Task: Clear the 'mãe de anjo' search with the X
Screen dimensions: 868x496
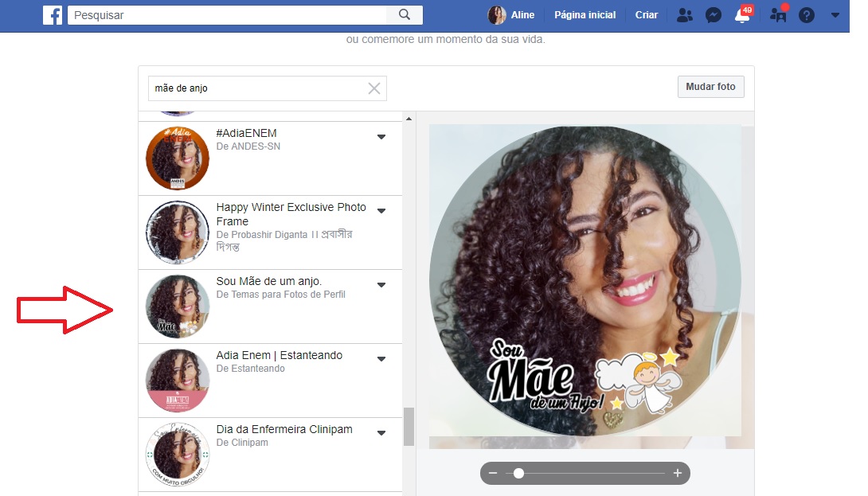Action: click(373, 88)
